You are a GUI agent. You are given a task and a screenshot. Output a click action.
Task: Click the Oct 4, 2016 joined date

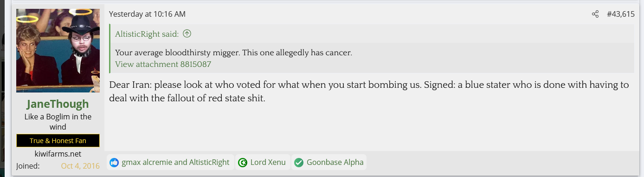[x=80, y=166]
